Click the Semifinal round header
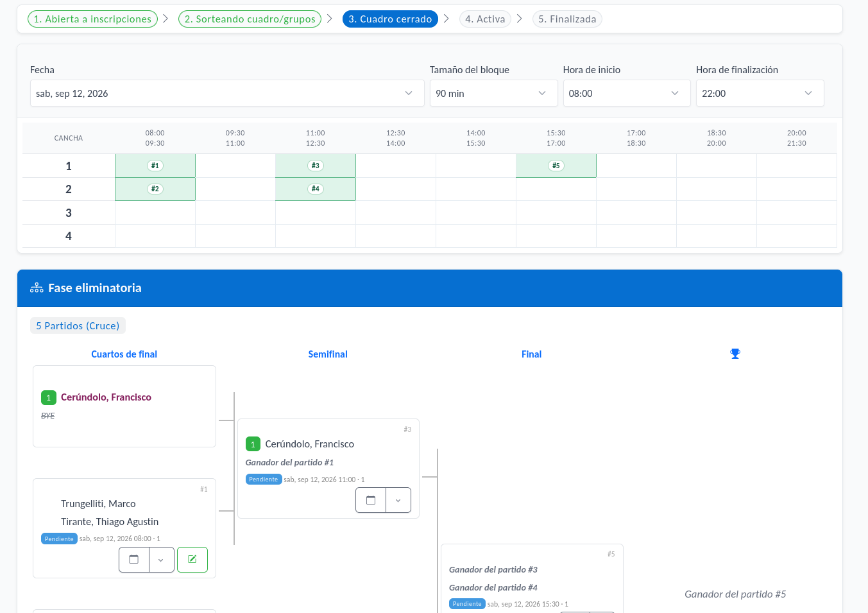 click(328, 354)
